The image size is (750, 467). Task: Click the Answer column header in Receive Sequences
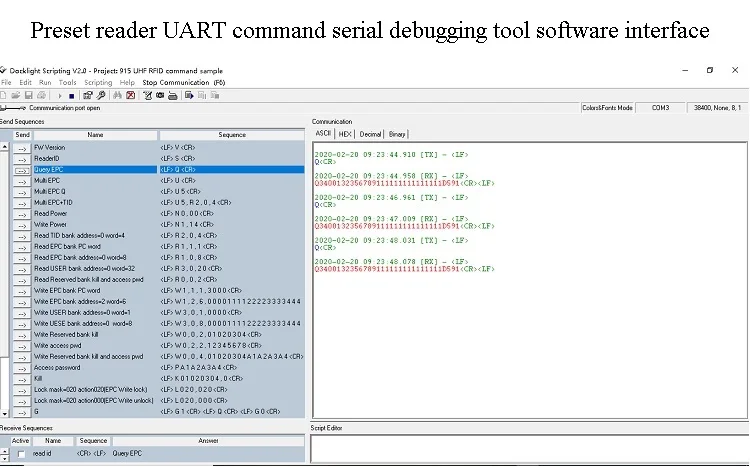point(208,441)
